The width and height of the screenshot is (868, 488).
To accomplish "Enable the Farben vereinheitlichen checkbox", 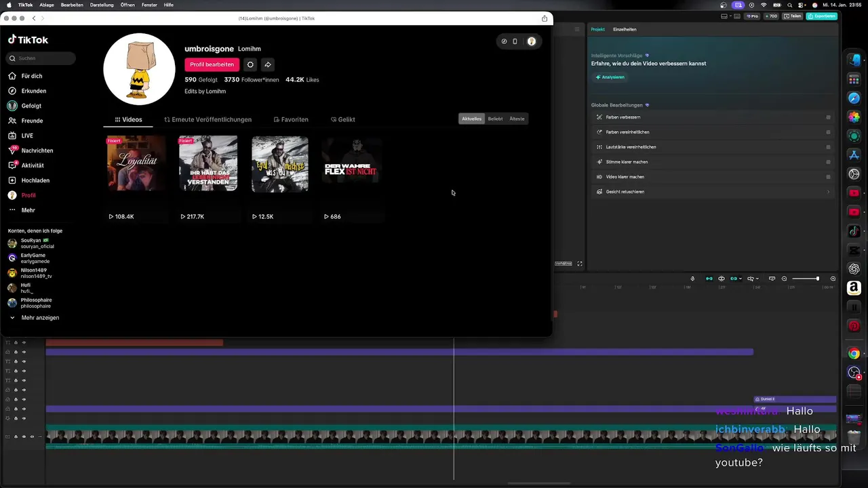I will point(828,132).
